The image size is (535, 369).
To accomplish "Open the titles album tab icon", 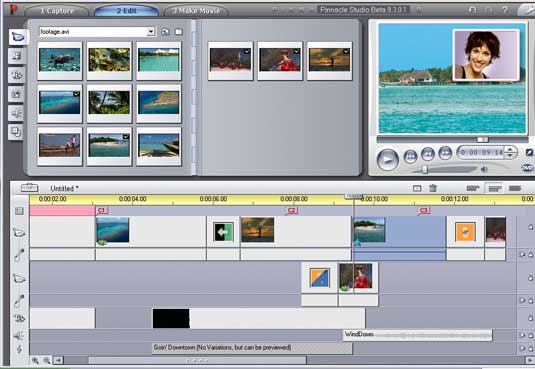I will tap(16, 75).
